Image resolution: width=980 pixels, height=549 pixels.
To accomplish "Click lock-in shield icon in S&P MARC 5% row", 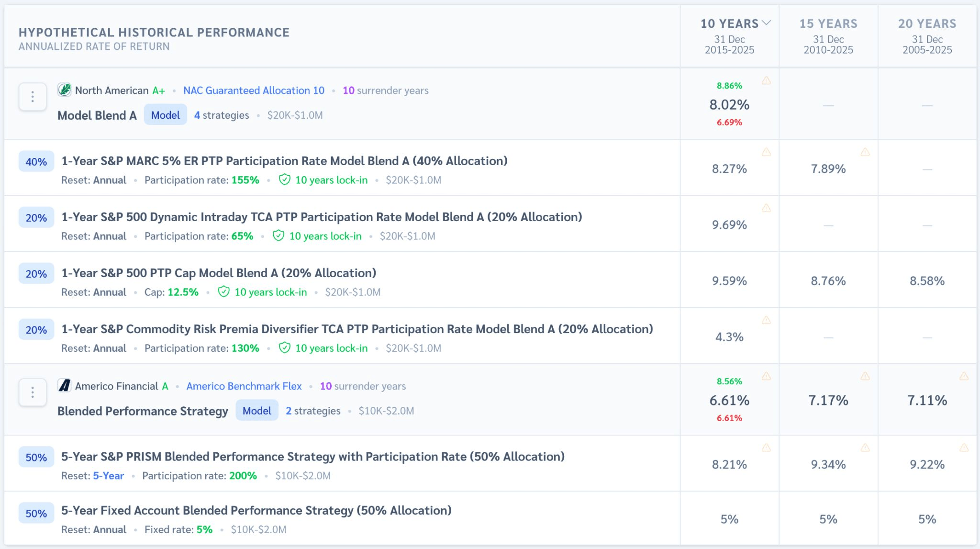I will pyautogui.click(x=284, y=180).
